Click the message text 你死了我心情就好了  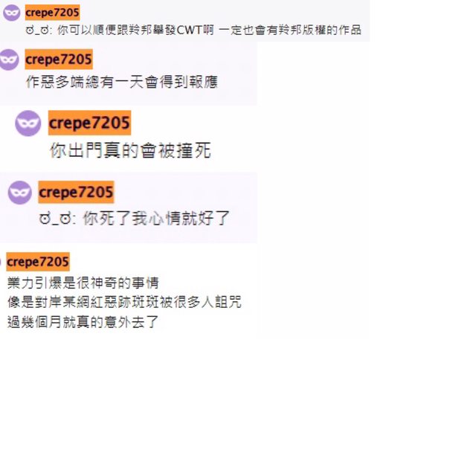tap(156, 218)
